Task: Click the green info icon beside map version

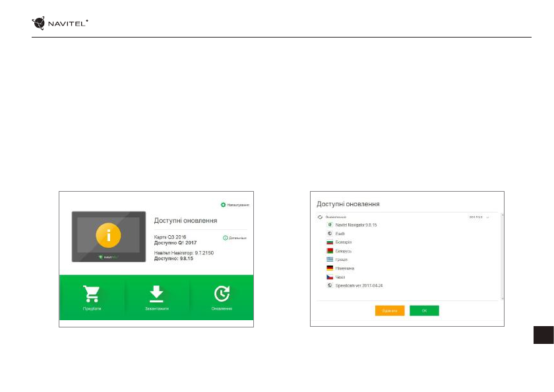Action: (x=225, y=238)
